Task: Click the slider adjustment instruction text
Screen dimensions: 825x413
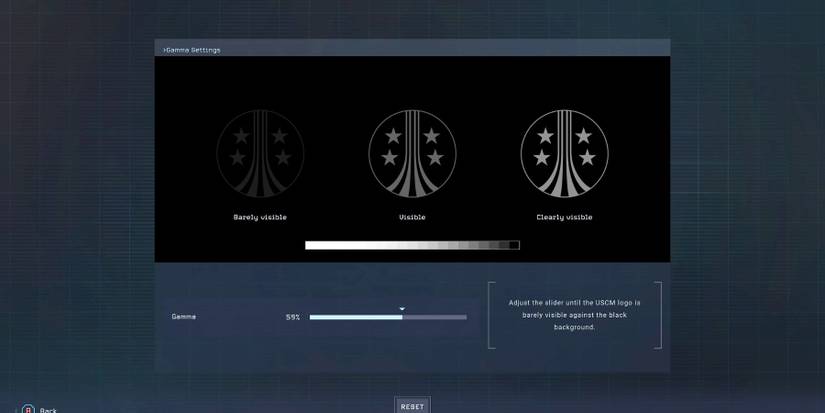Action: pyautogui.click(x=575, y=315)
